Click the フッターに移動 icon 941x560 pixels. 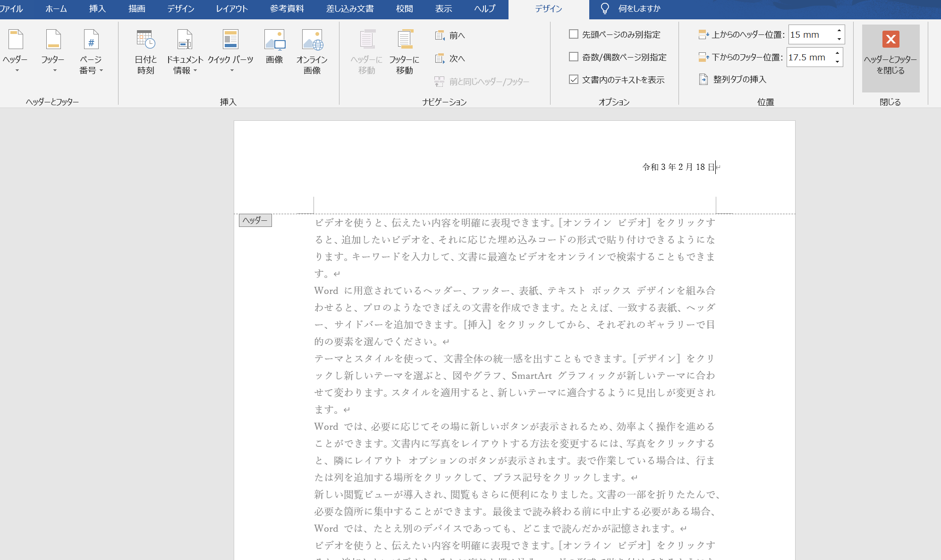(405, 40)
